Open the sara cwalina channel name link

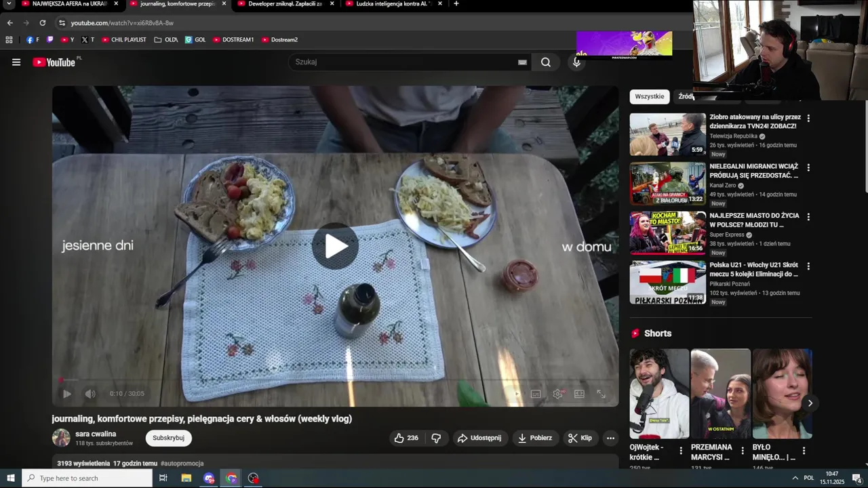[96, 434]
